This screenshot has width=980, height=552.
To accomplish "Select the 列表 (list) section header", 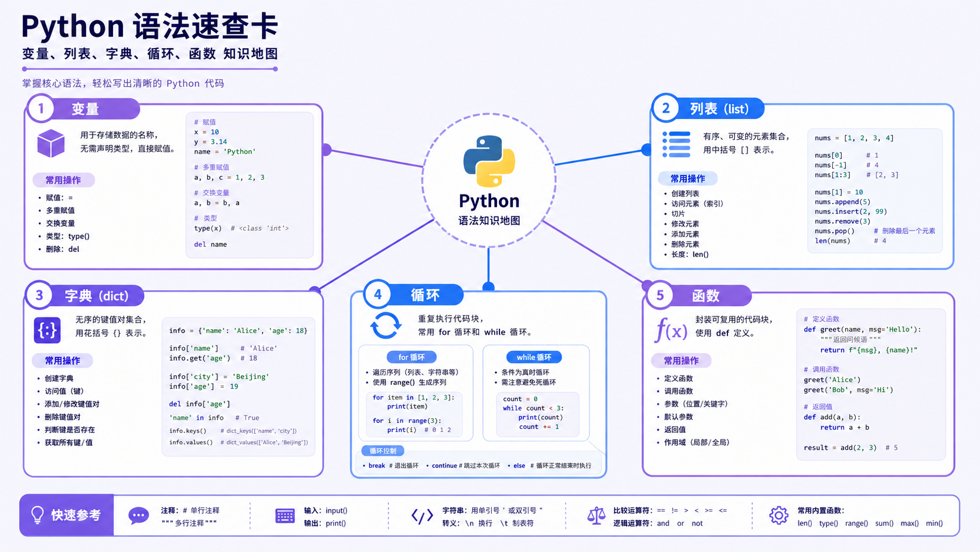I will (x=719, y=109).
